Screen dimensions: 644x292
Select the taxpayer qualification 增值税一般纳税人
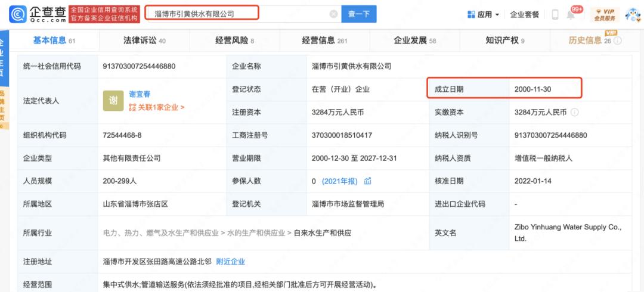543,158
